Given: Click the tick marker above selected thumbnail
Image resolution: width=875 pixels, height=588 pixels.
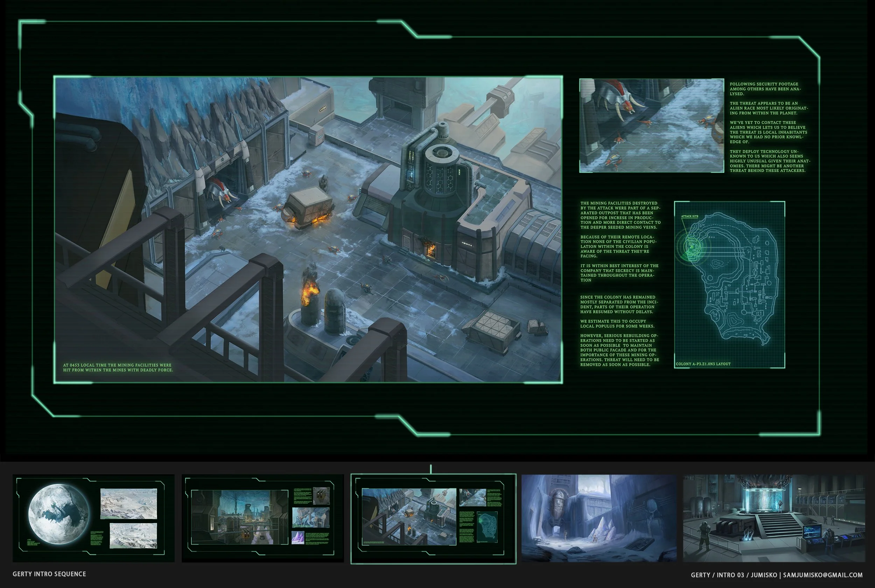Looking at the screenshot, I should point(431,469).
